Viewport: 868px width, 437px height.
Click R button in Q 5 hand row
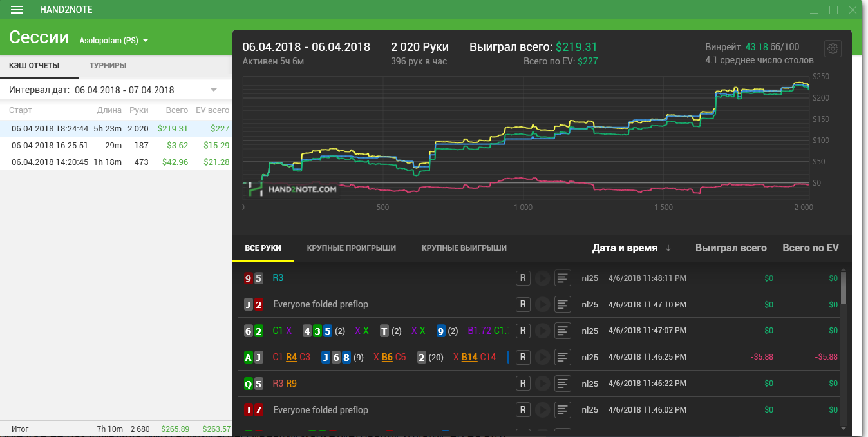pyautogui.click(x=523, y=384)
